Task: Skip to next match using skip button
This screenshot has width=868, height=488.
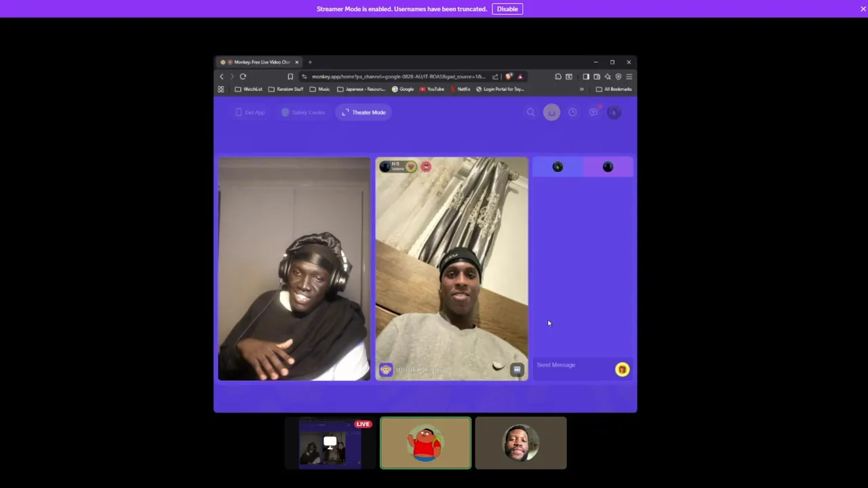Action: pos(517,369)
